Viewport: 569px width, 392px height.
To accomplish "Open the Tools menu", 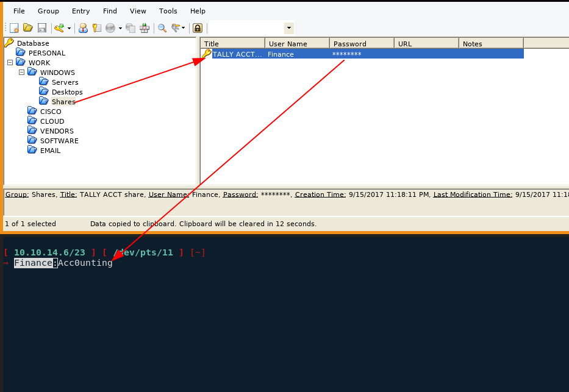I will (168, 11).
